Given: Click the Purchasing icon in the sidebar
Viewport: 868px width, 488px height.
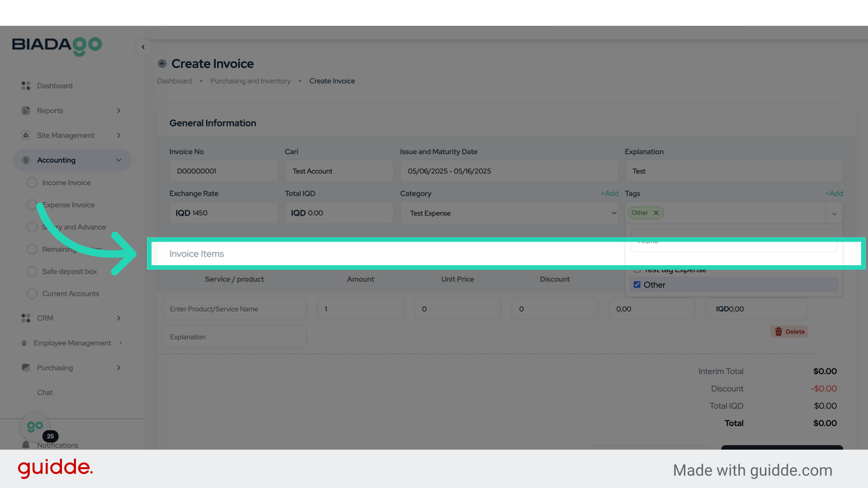Looking at the screenshot, I should pyautogui.click(x=25, y=368).
